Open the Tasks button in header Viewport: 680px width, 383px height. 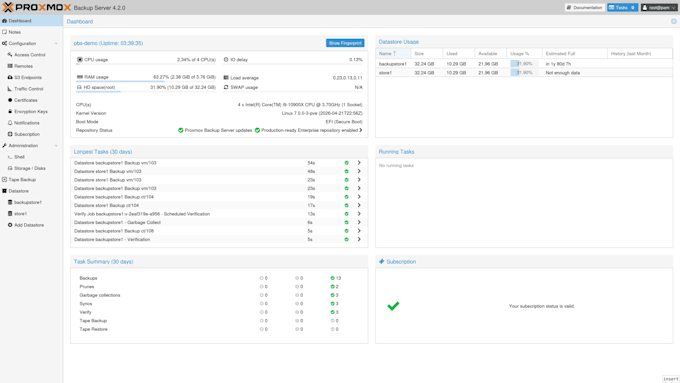622,7
